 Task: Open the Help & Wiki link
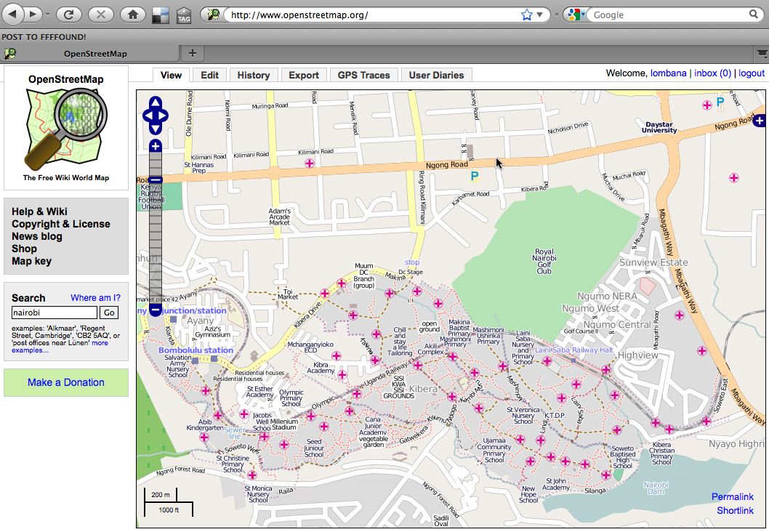click(39, 211)
